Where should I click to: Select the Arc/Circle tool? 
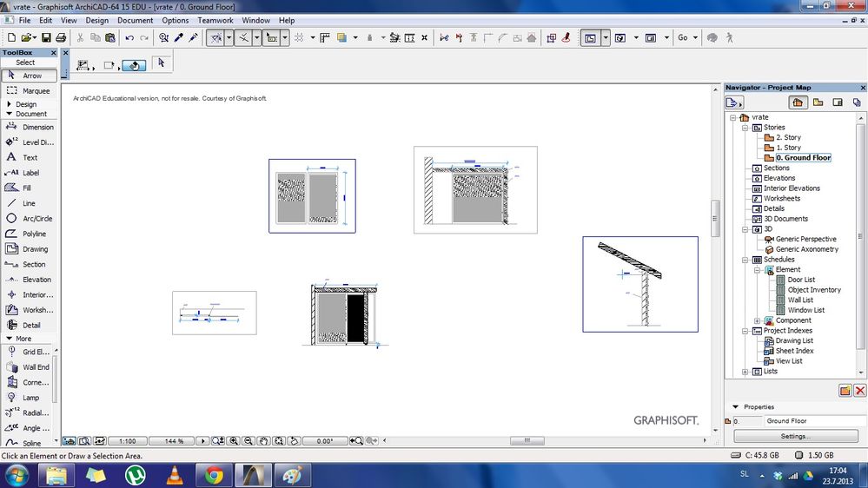pos(30,219)
